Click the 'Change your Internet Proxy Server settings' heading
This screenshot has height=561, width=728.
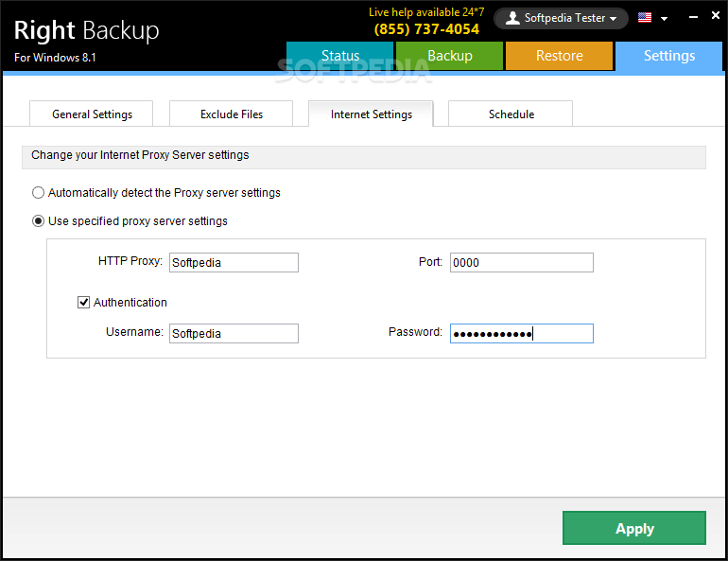click(140, 155)
